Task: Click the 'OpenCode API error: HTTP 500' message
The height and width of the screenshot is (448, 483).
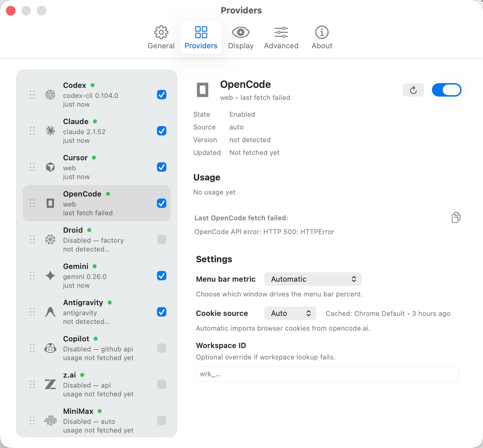Action: 264,232
